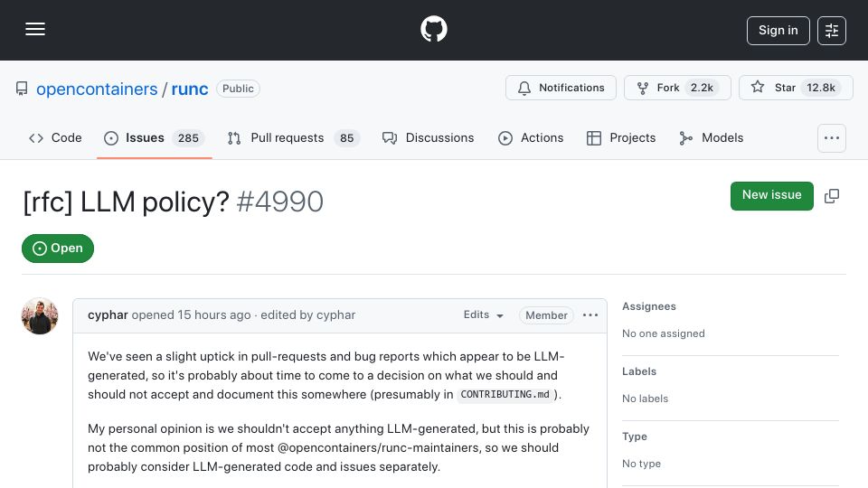Click the CONTRIBUTING.md inline code text

pyautogui.click(x=505, y=395)
